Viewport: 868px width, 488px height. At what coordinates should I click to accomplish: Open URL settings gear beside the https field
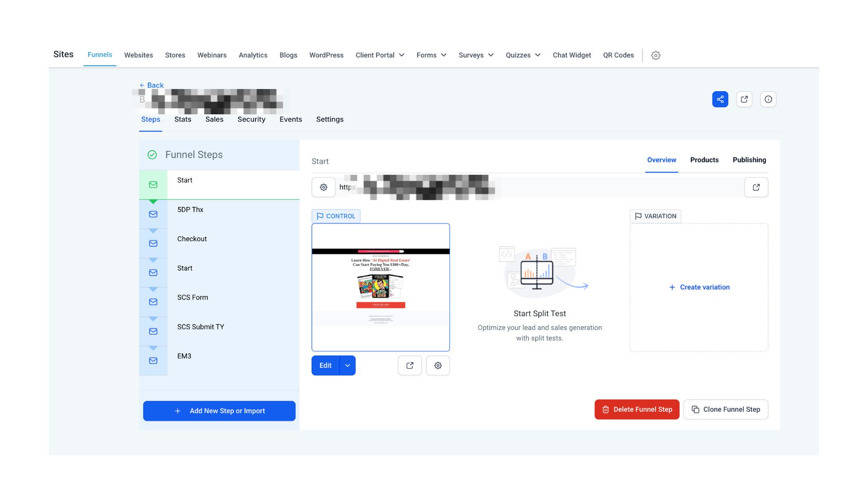[x=323, y=187]
